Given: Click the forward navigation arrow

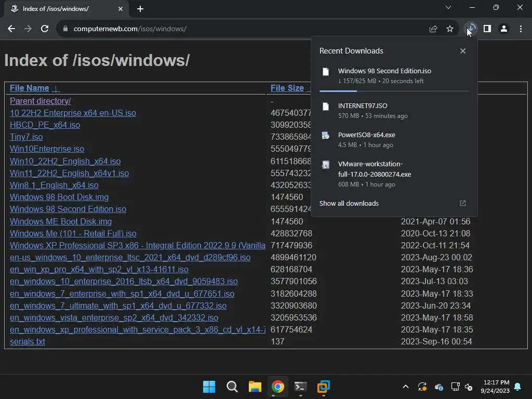Looking at the screenshot, I should click(28, 29).
